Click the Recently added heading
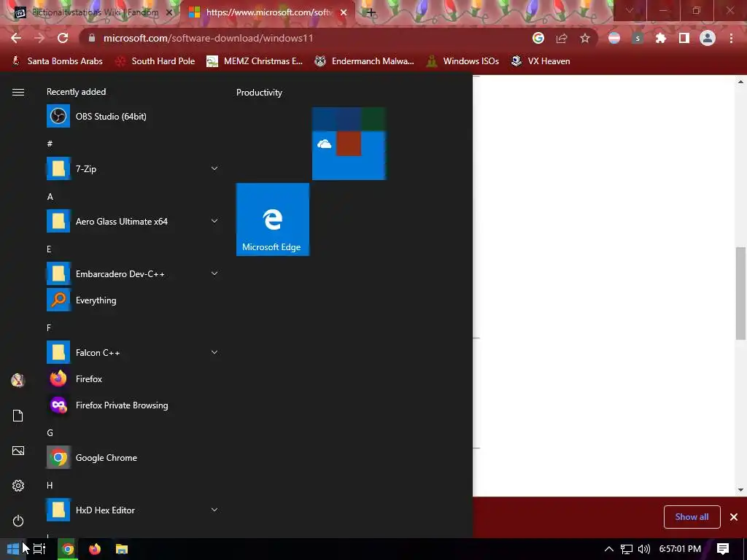This screenshot has height=560, width=747. (x=76, y=91)
